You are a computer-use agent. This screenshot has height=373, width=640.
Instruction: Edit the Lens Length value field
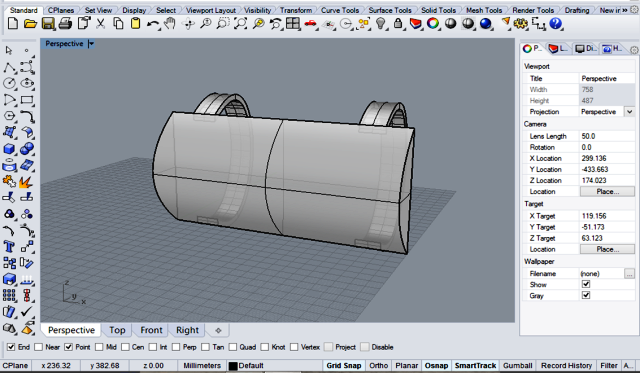(x=607, y=136)
